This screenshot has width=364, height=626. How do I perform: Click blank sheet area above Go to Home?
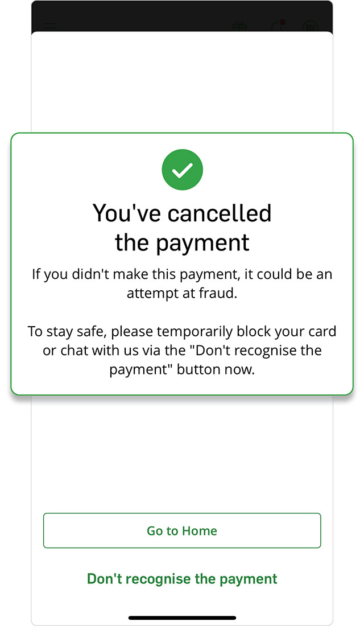(x=182, y=453)
